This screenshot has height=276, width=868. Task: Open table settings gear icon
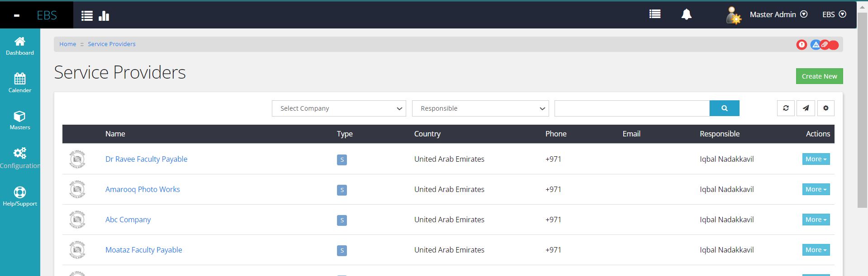pyautogui.click(x=825, y=108)
